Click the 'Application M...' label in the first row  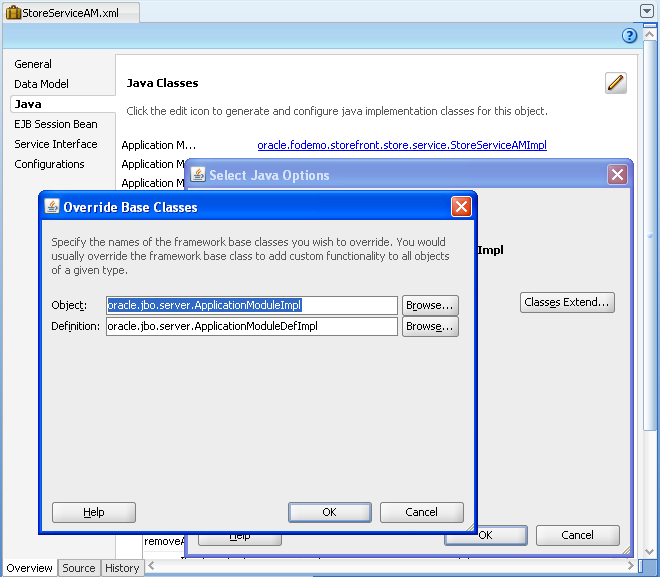[159, 145]
